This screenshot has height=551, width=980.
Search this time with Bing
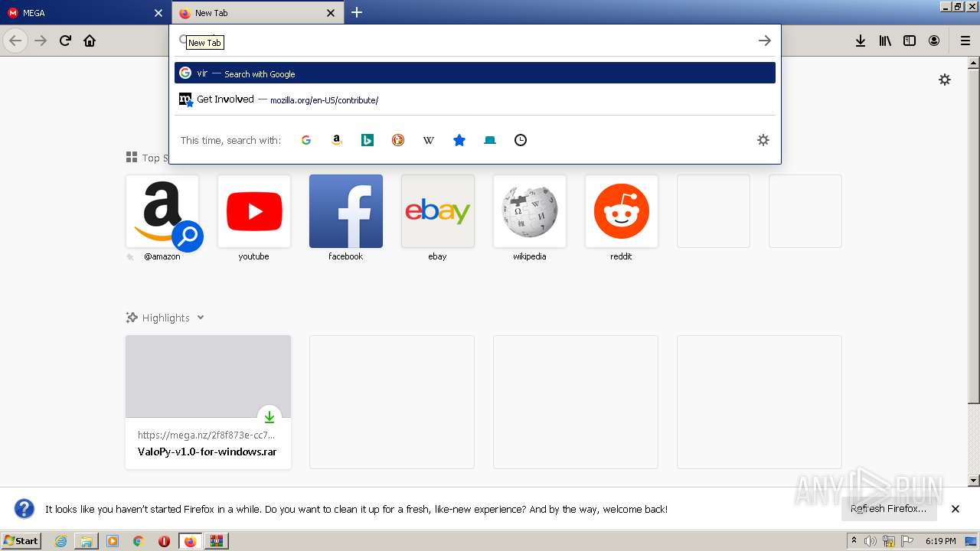[367, 140]
